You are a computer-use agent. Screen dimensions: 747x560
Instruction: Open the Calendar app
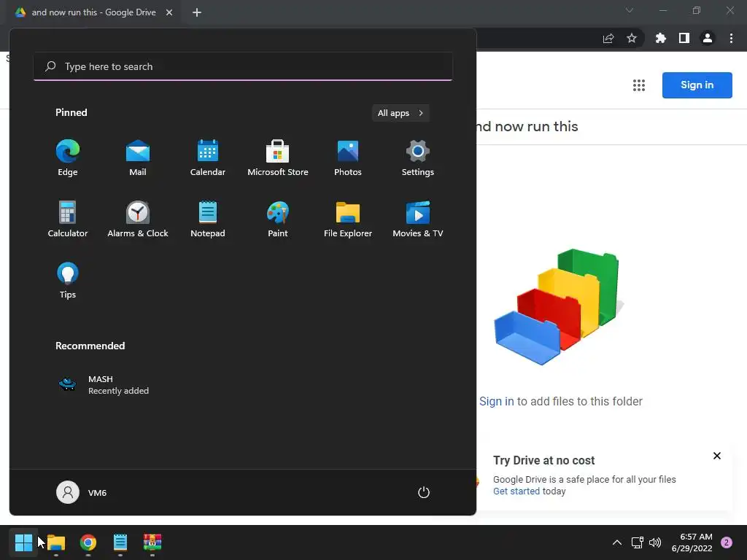pyautogui.click(x=208, y=158)
